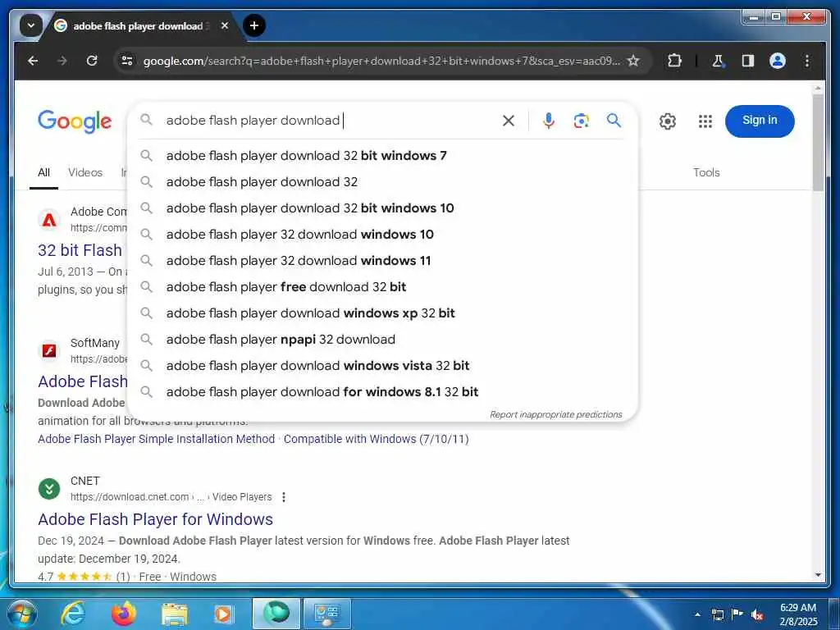Show hidden tray icons arrow
Screen dimensions: 840x630
[697, 614]
